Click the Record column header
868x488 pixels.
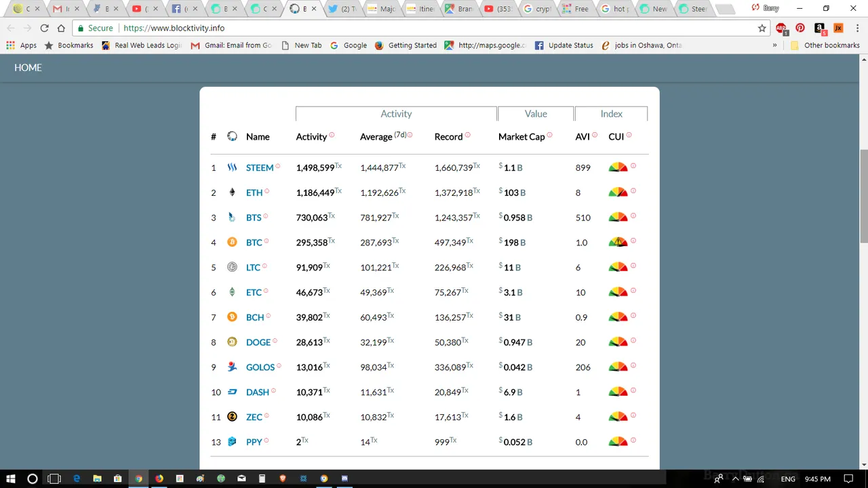click(x=448, y=137)
